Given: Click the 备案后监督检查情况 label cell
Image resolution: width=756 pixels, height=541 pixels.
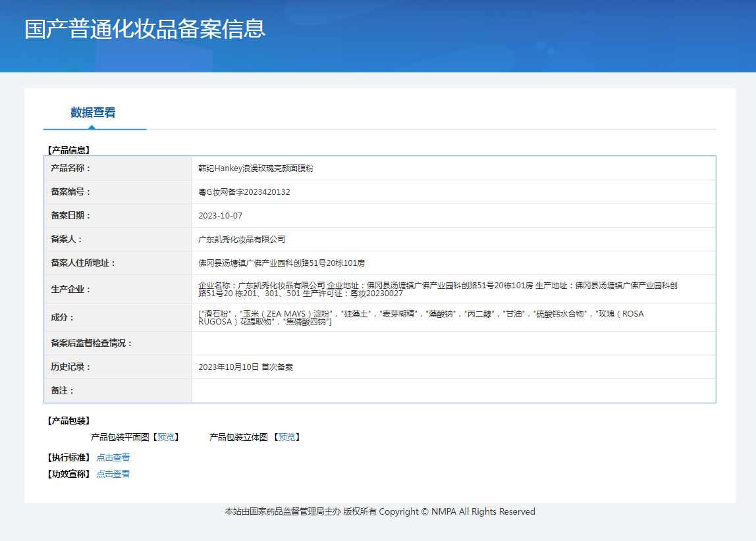Looking at the screenshot, I should point(92,344).
